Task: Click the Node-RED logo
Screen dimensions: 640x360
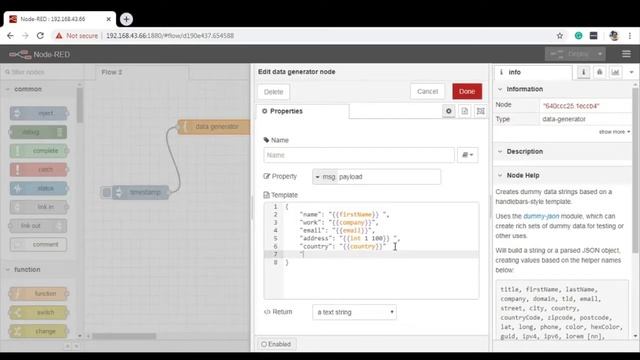Action: 40,54
